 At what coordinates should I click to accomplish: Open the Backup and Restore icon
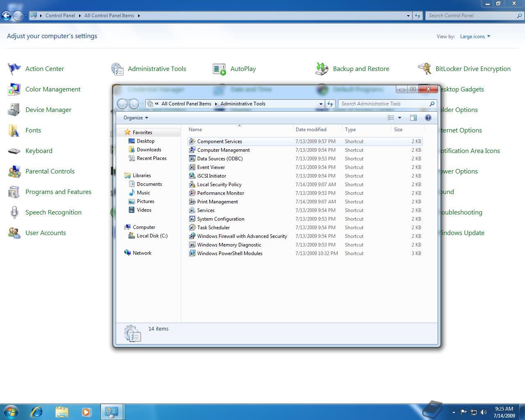[x=322, y=69]
